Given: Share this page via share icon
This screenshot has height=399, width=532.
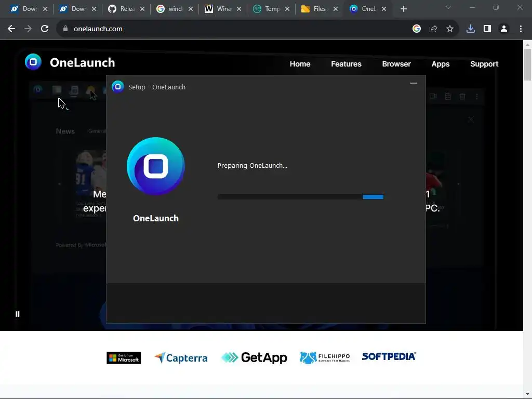Looking at the screenshot, I should [x=433, y=29].
